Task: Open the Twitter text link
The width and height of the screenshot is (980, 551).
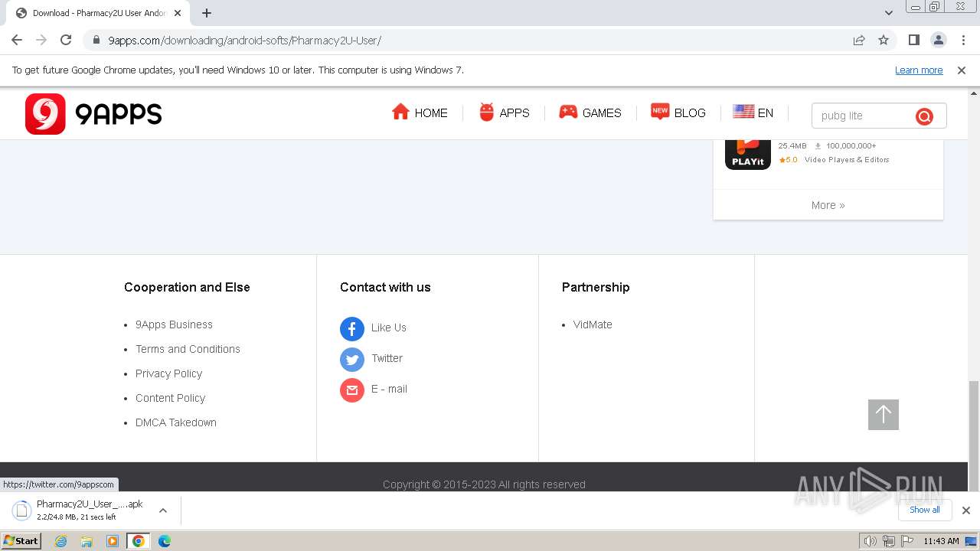Action: click(x=387, y=358)
